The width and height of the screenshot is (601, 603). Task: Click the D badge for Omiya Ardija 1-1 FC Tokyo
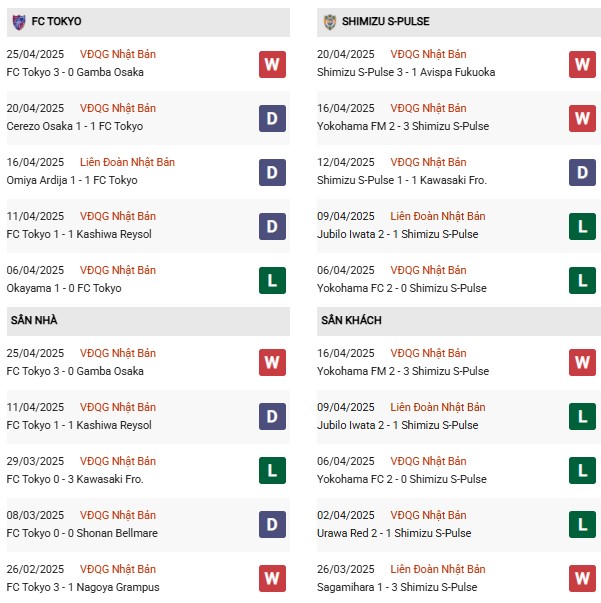pos(272,173)
